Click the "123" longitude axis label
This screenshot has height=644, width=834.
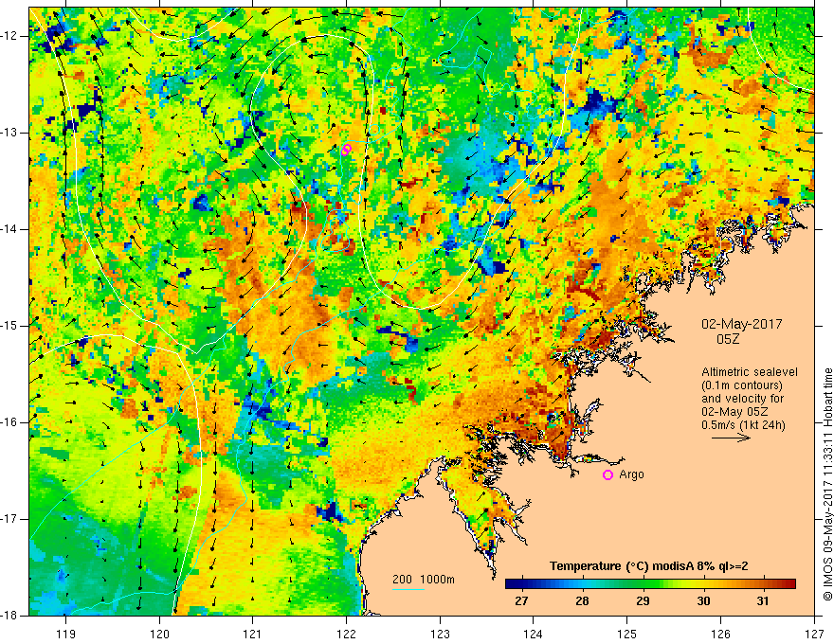coord(440,634)
